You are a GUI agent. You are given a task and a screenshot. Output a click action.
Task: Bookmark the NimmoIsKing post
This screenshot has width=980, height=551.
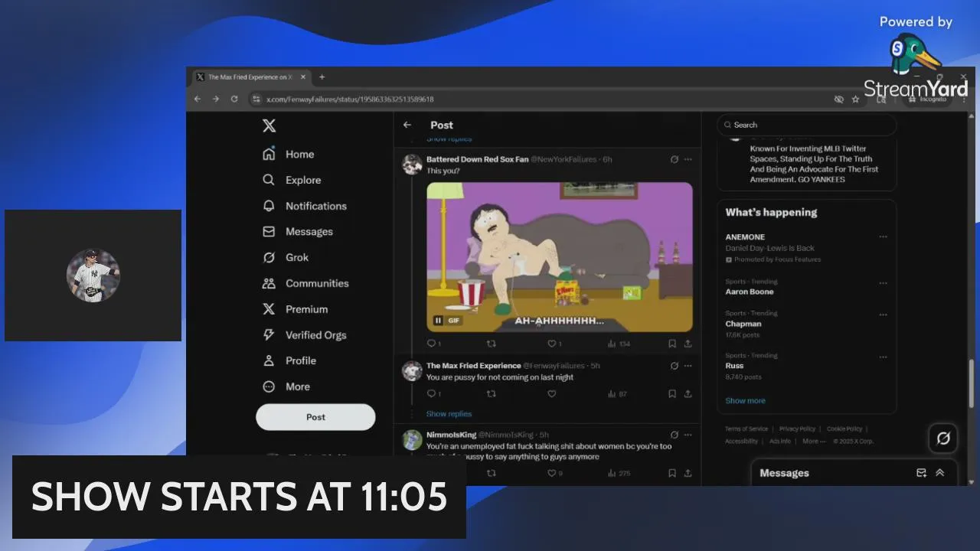[x=672, y=473]
